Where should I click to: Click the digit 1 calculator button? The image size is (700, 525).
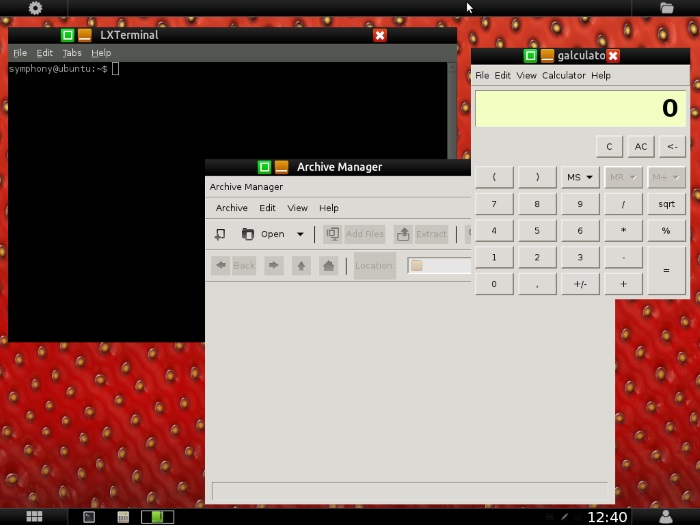(494, 257)
